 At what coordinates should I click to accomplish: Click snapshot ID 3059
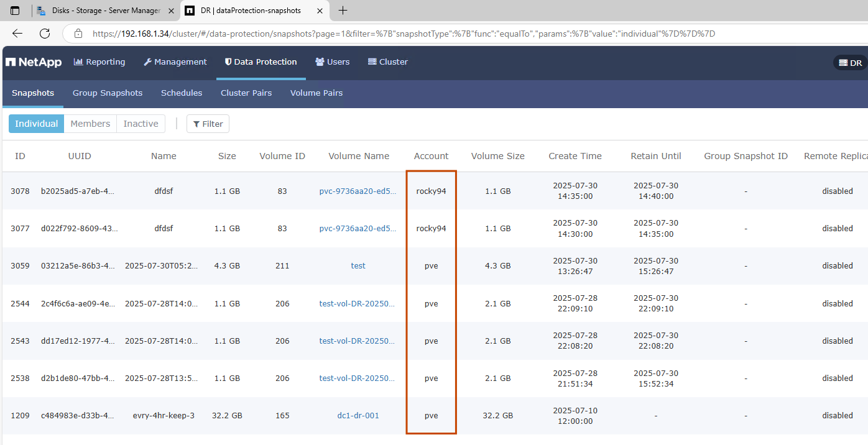coord(20,265)
